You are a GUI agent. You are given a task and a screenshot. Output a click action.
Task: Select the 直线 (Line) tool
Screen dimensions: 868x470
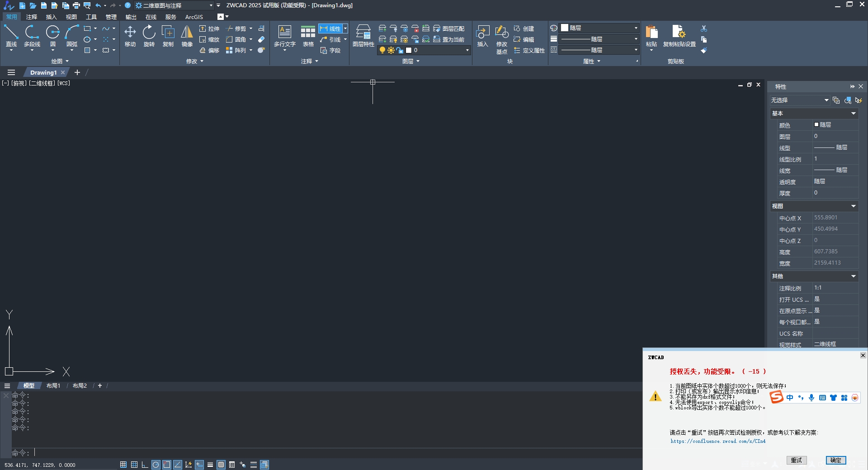(11, 36)
